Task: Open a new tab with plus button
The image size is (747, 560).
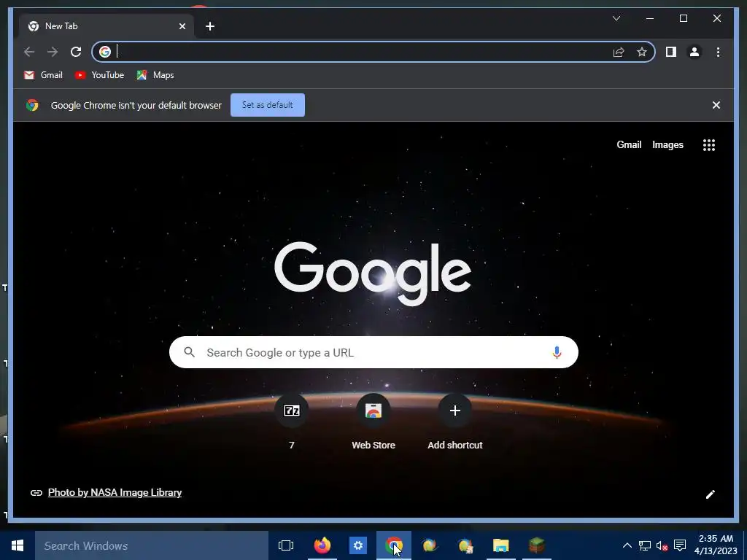Action: point(210,26)
